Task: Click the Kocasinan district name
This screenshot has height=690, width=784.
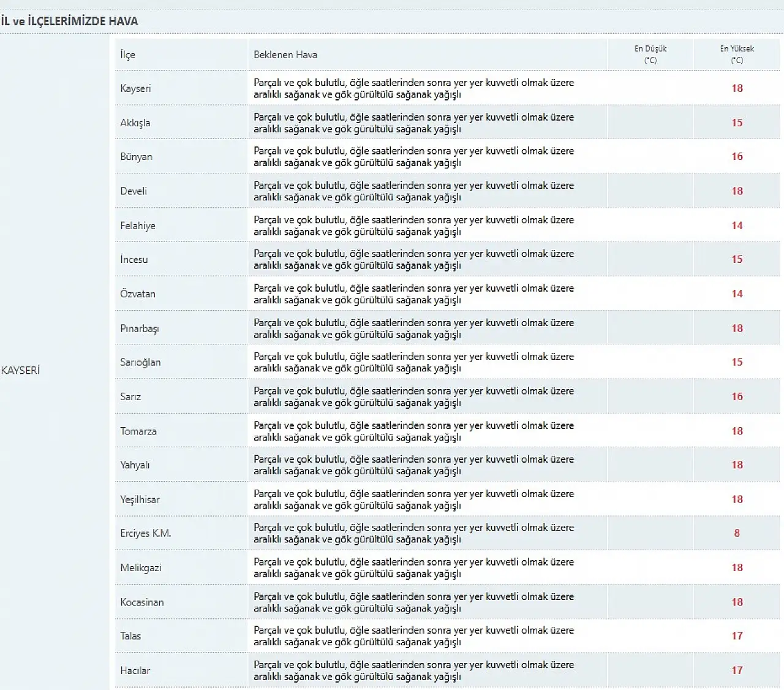Action: (142, 602)
